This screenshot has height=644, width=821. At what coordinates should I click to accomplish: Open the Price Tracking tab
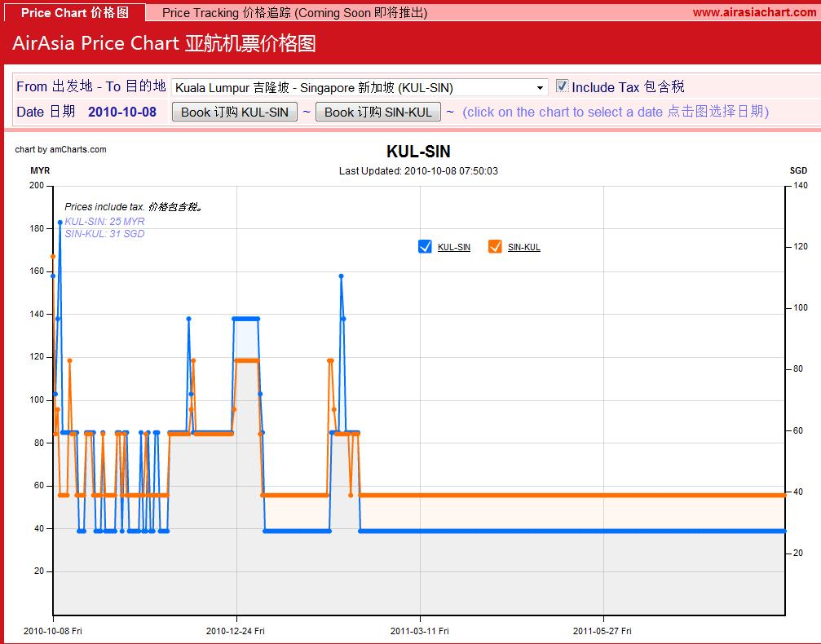point(295,12)
